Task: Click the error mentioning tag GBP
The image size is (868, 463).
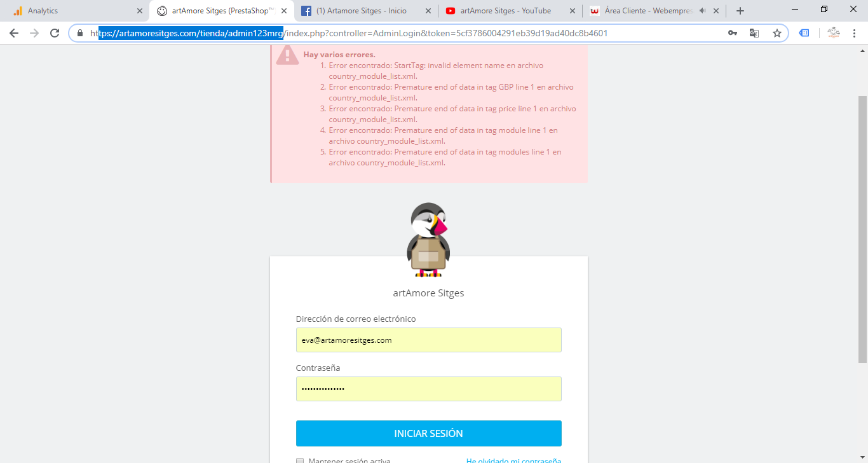Action: pyautogui.click(x=451, y=92)
